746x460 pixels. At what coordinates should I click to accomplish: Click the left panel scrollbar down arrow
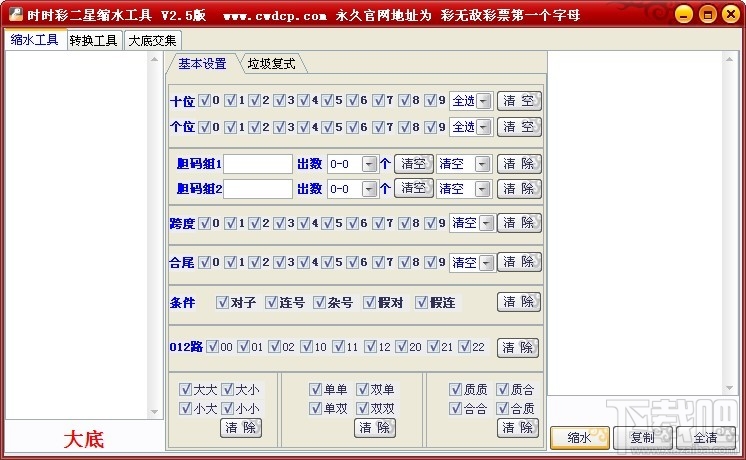155,410
